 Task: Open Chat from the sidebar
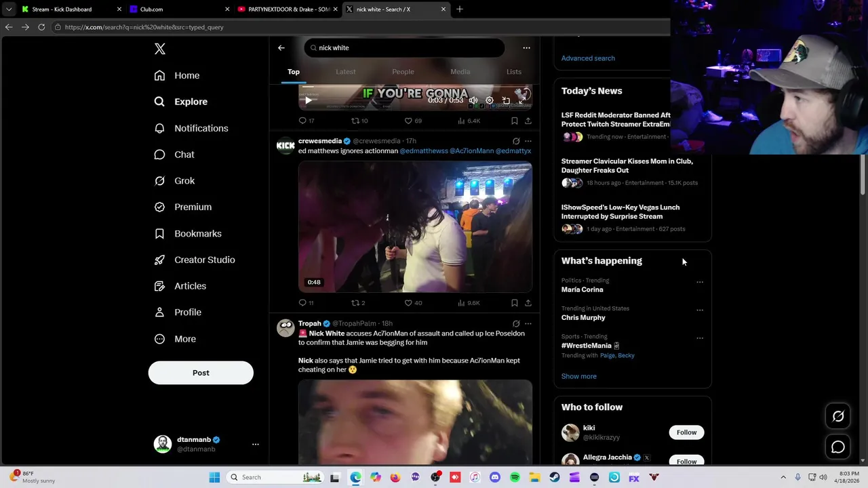pos(174,155)
